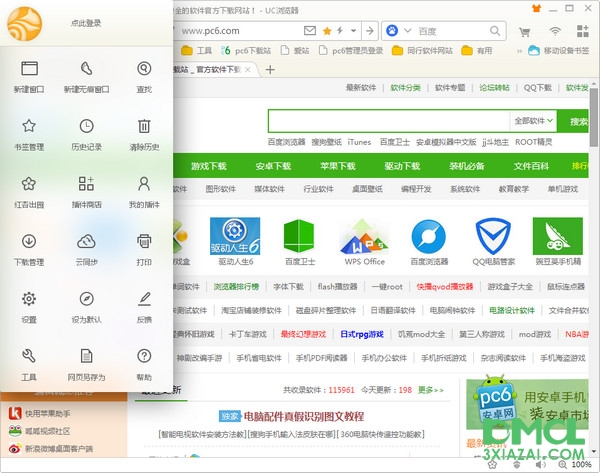The height and width of the screenshot is (473, 600).
Task: Toggle sound mute icon in status bar
Action: (540, 465)
